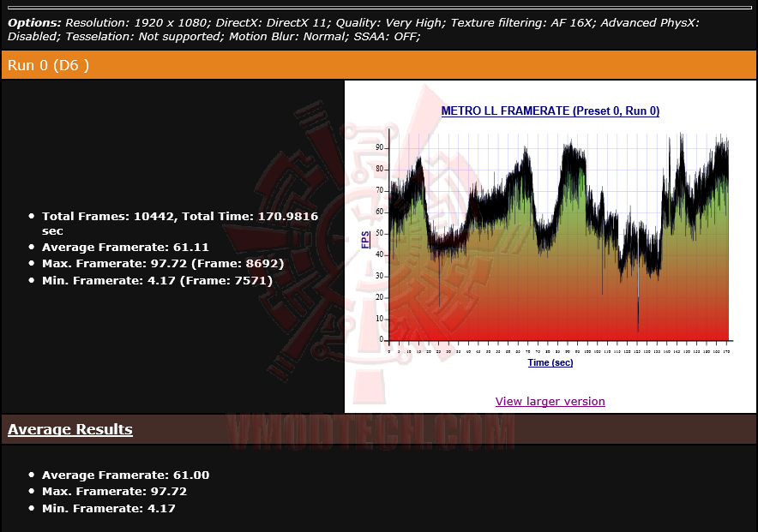Select the Total Frames: 10442 line
The height and width of the screenshot is (532, 758).
pyautogui.click(x=180, y=224)
